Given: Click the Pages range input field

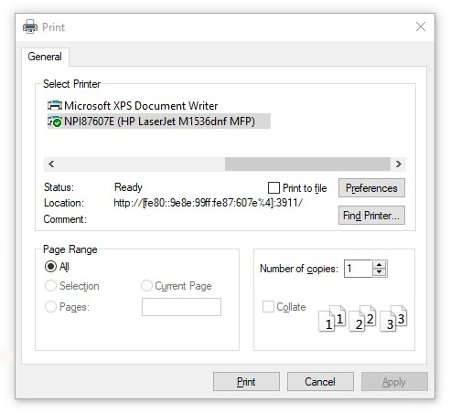Looking at the screenshot, I should click(x=181, y=307).
